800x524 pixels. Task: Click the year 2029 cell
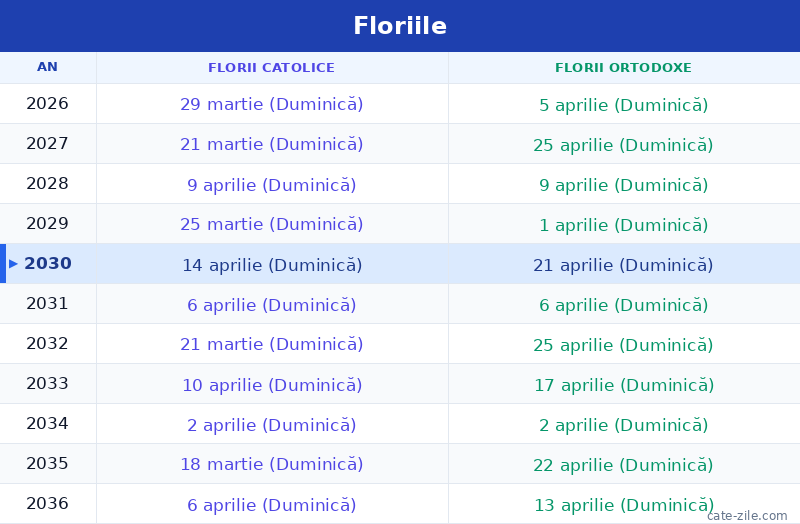(x=47, y=223)
